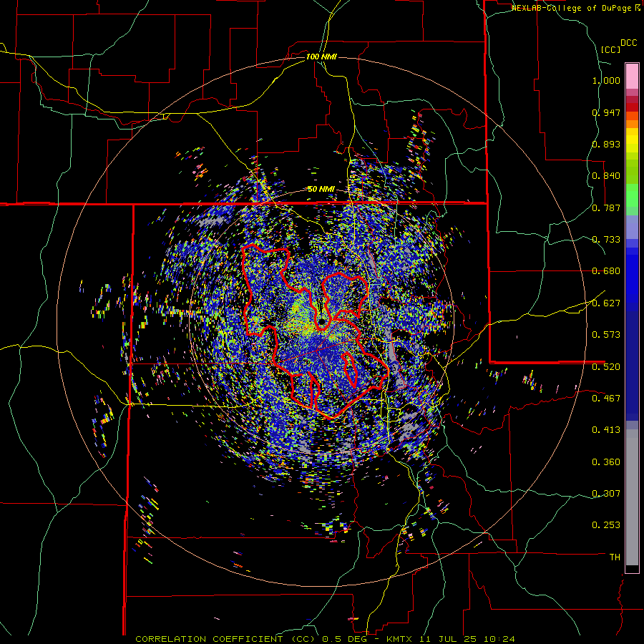
Task: Click the 0.5 DEG elevation text
Action: [x=346, y=639]
